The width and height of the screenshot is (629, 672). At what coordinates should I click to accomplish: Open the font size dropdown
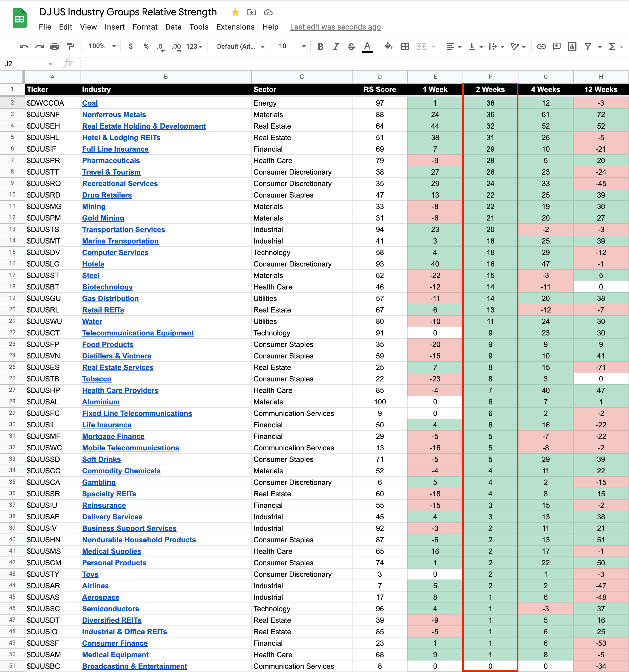click(292, 46)
